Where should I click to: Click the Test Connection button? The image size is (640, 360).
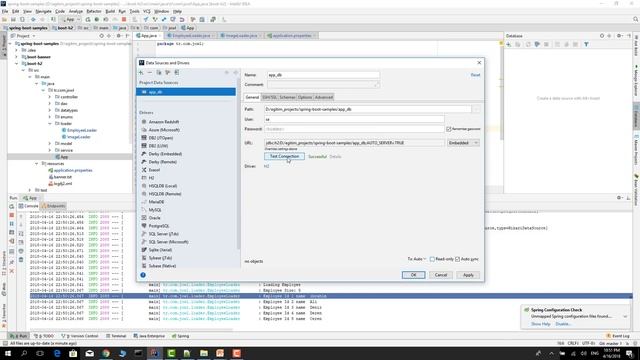(x=284, y=156)
